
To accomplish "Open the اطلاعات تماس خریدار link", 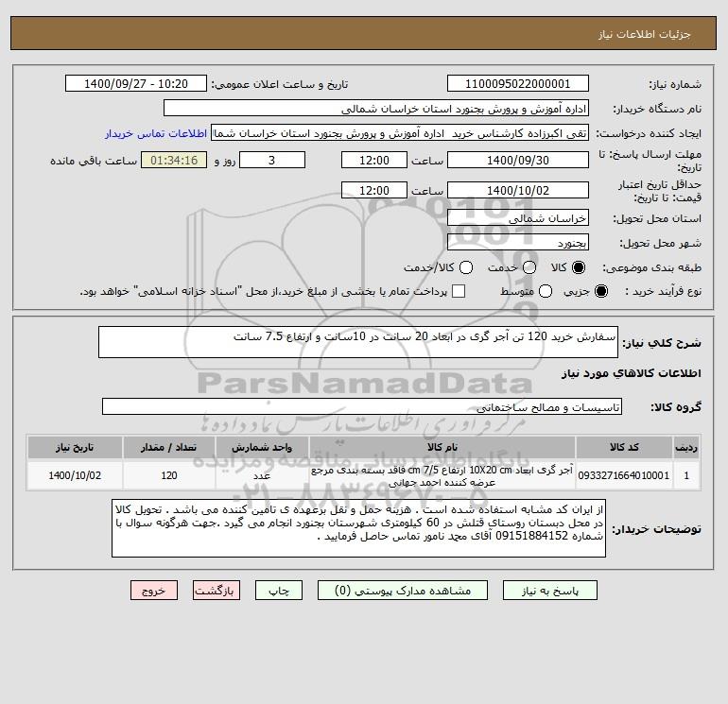I will (156, 133).
